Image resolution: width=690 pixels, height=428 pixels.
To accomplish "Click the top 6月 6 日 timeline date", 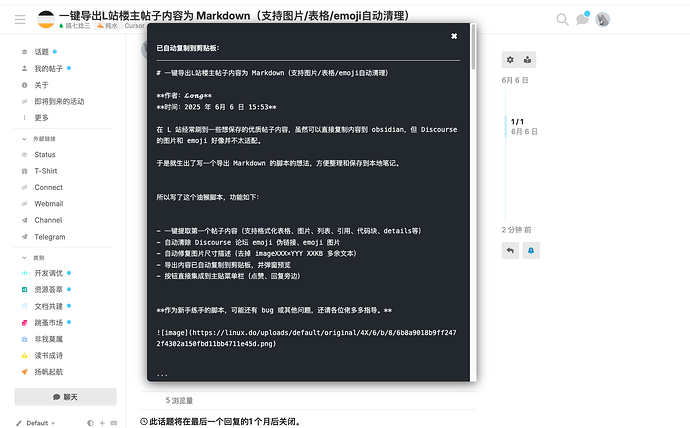I will point(515,80).
